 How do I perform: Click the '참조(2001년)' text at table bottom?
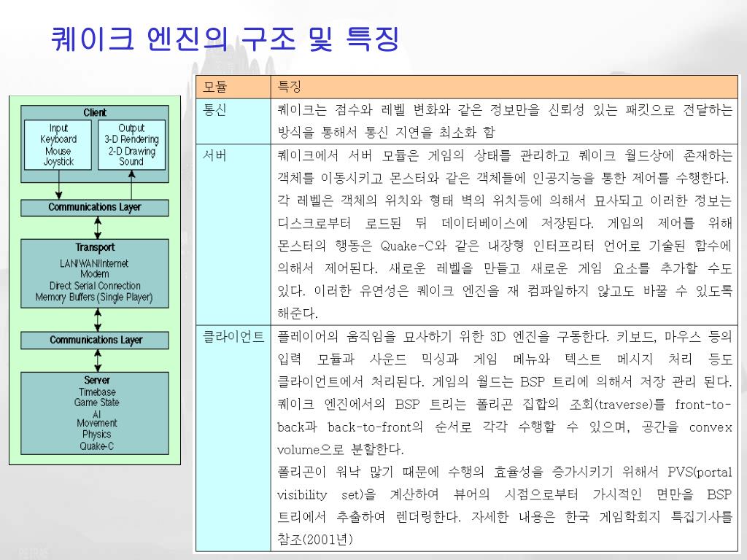tap(315, 540)
